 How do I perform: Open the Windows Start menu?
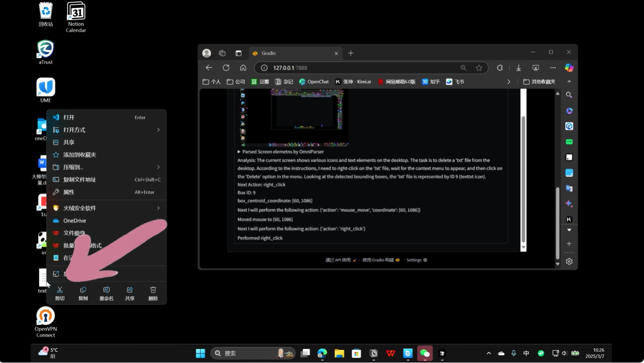click(x=200, y=353)
